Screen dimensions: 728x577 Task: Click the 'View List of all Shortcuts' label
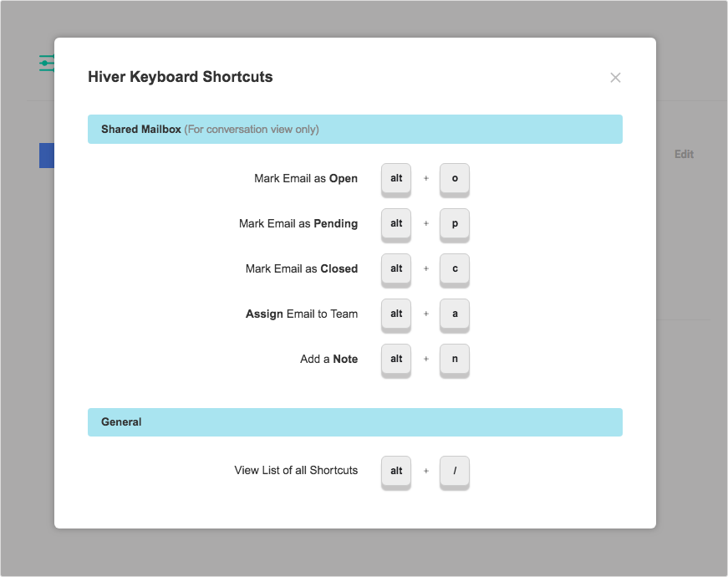point(296,471)
